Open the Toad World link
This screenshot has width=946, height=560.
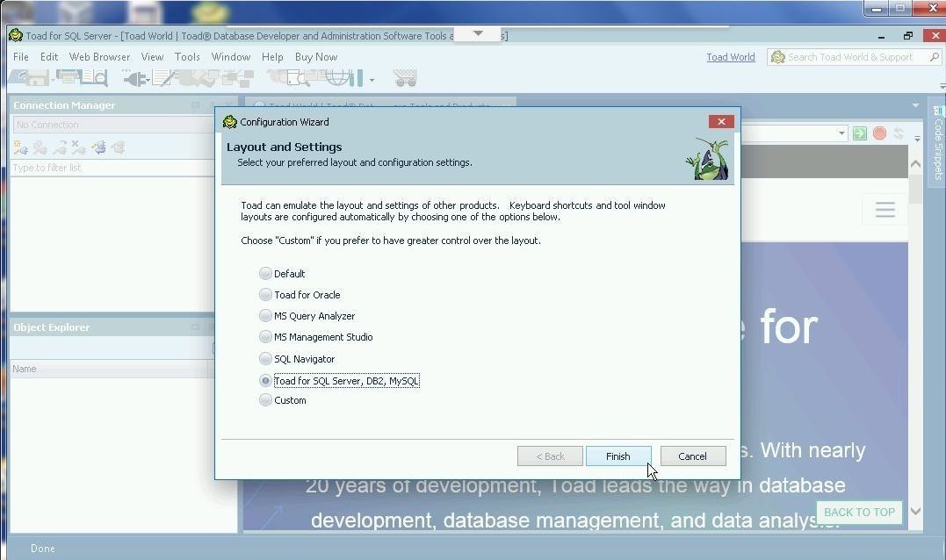click(731, 57)
